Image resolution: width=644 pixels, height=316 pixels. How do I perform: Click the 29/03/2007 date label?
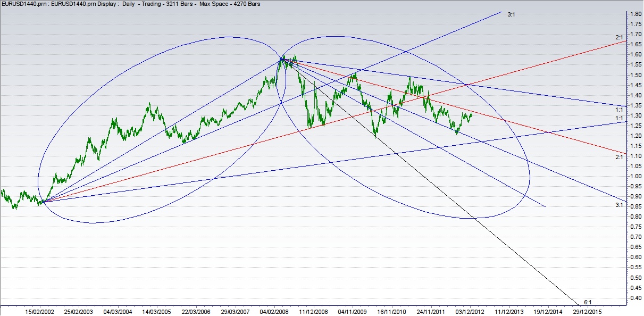coord(236,311)
